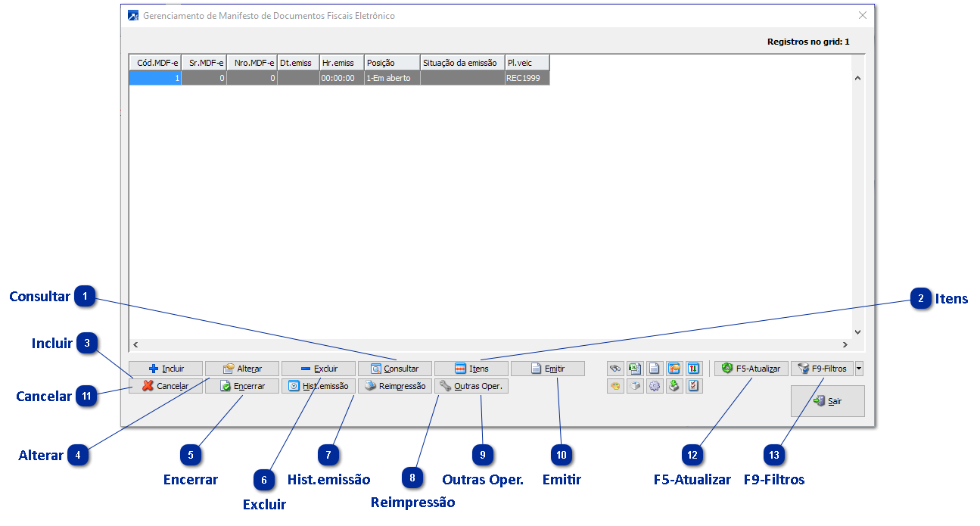Screen dimensions: 980x526
Task: Click the Excluir button
Action: pyautogui.click(x=319, y=369)
